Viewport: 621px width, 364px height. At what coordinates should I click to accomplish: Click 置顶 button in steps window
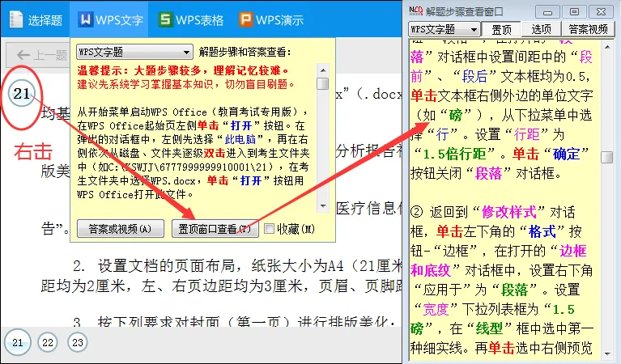coord(501,29)
